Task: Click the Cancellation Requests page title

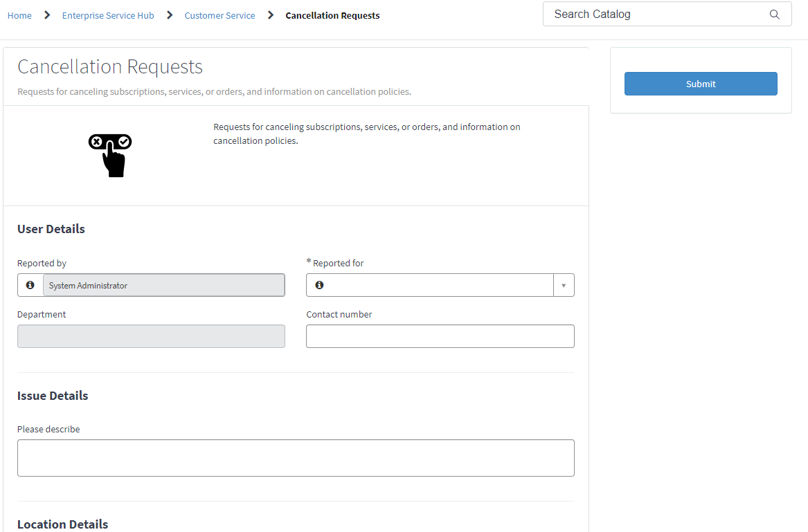Action: tap(110, 66)
